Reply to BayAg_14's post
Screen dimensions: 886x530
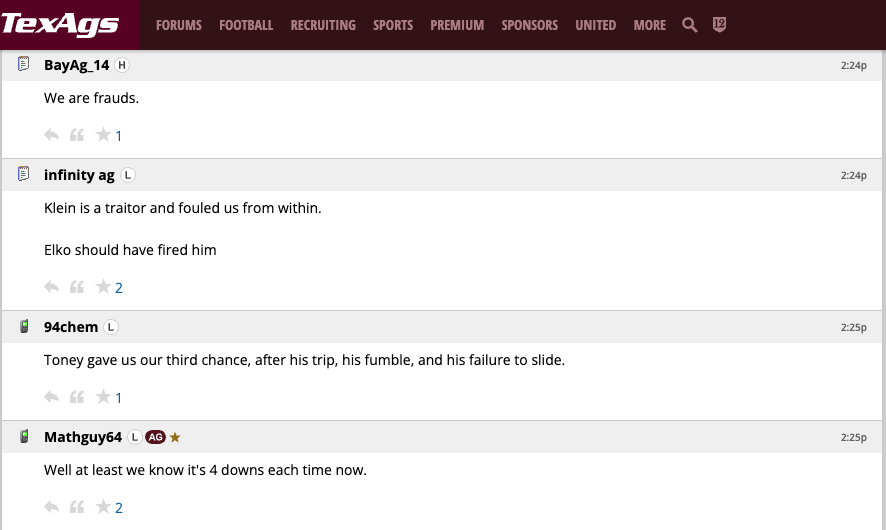click(x=52, y=135)
